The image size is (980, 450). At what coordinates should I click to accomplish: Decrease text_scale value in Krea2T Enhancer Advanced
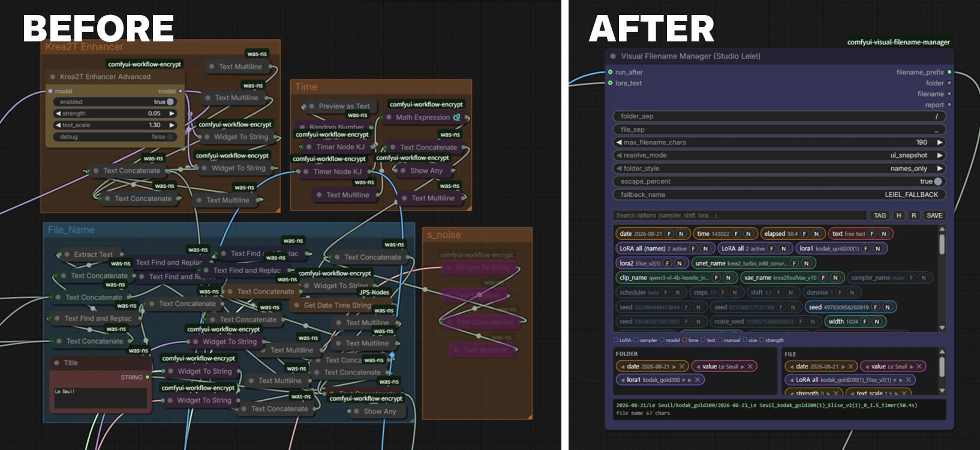tap(58, 125)
